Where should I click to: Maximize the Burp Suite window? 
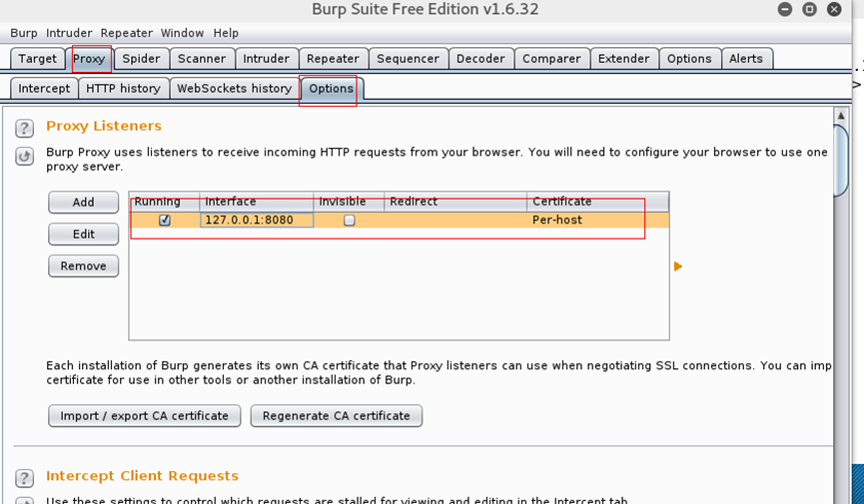tap(809, 9)
